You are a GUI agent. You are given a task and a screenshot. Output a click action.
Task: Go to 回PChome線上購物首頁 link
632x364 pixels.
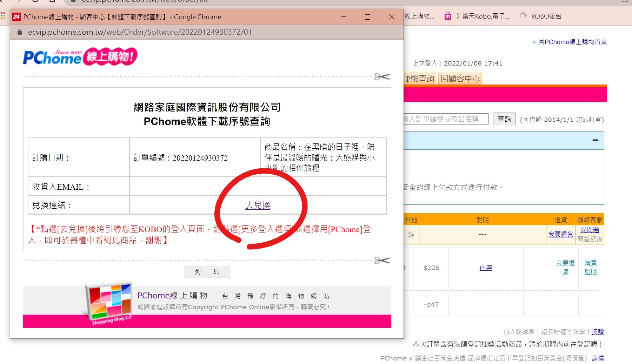pos(572,42)
